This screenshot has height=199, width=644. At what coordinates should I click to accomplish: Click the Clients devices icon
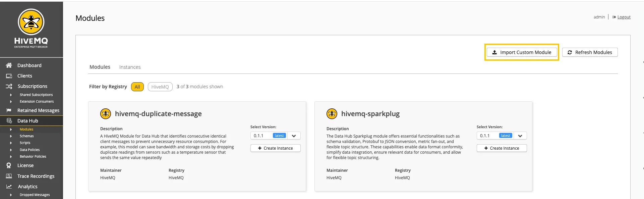click(9, 76)
